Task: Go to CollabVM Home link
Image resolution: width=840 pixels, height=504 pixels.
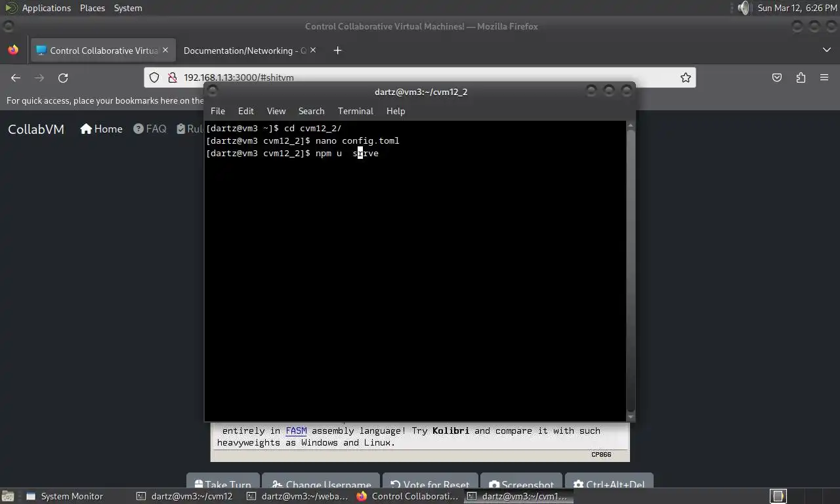Action: pos(101,129)
